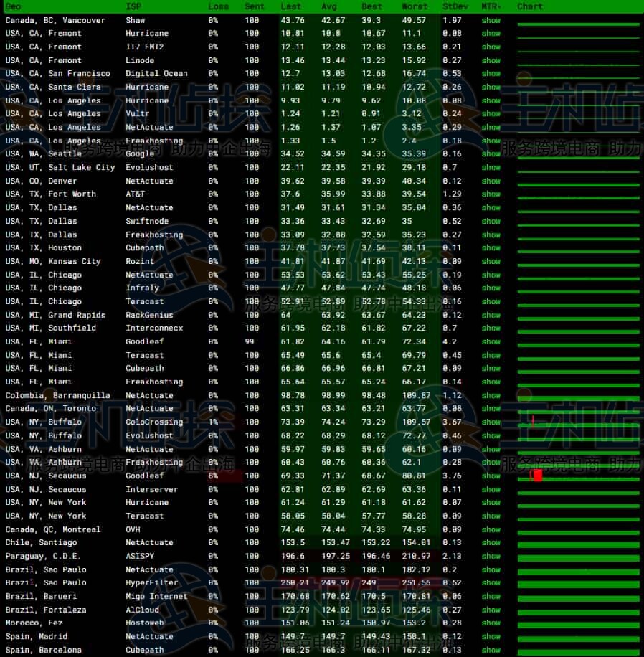Select latency chart bar for Sao Paulo HyperFilter
Image resolution: width=644 pixels, height=657 pixels.
(578, 584)
